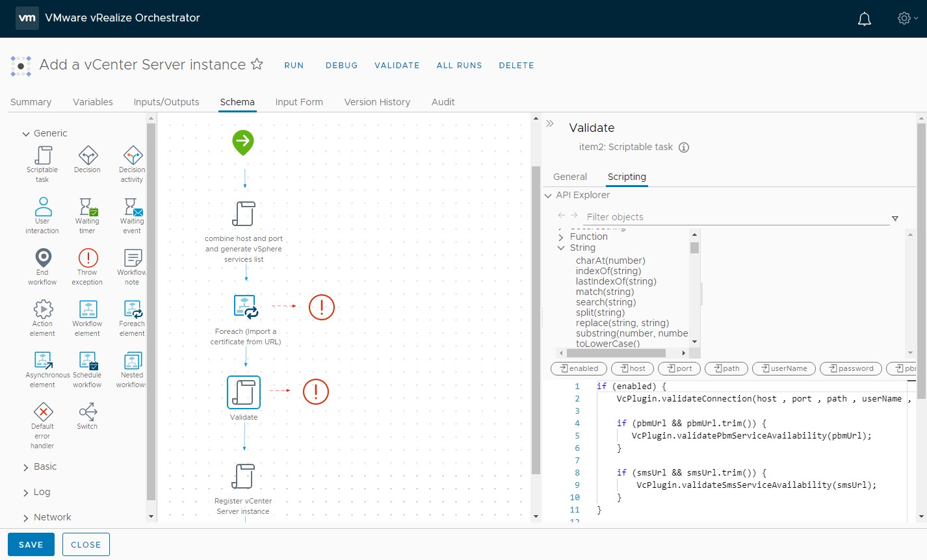
Task: Click the Foreach node on canvas
Action: click(x=246, y=307)
